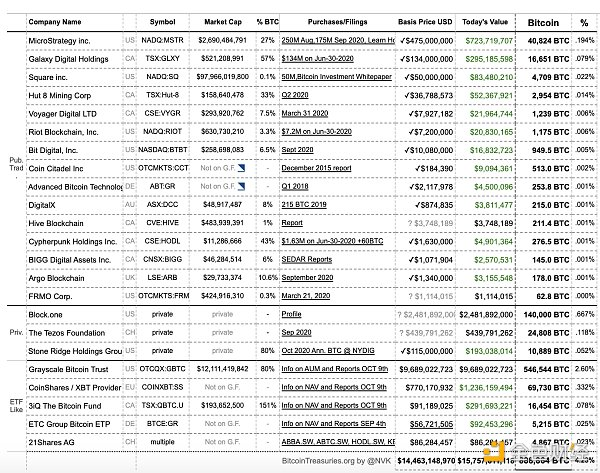Click the 'Pub. Trad' section label

16,164
